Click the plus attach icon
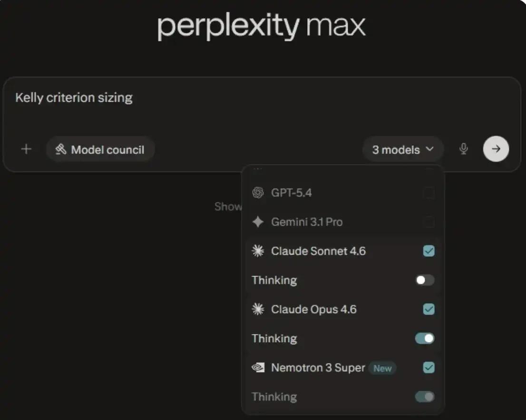The height and width of the screenshot is (420, 526). [x=27, y=149]
